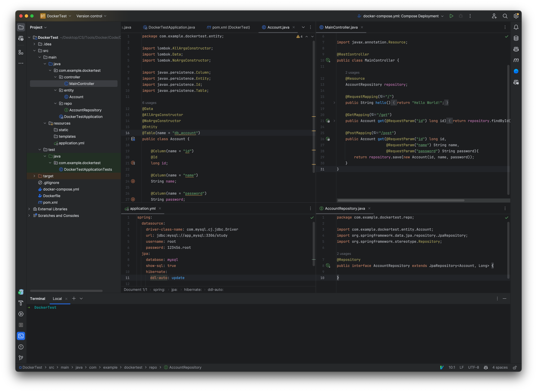Close the application.yml tab
Viewport: 537px width, 392px height.
pyautogui.click(x=160, y=208)
